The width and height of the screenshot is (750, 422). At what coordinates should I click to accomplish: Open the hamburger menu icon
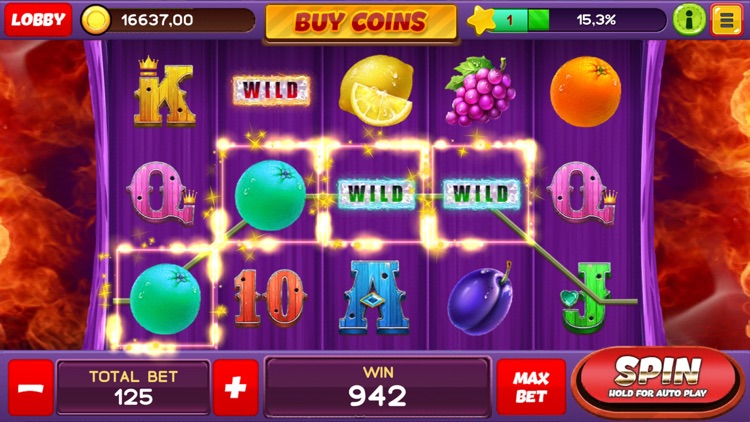pyautogui.click(x=726, y=20)
